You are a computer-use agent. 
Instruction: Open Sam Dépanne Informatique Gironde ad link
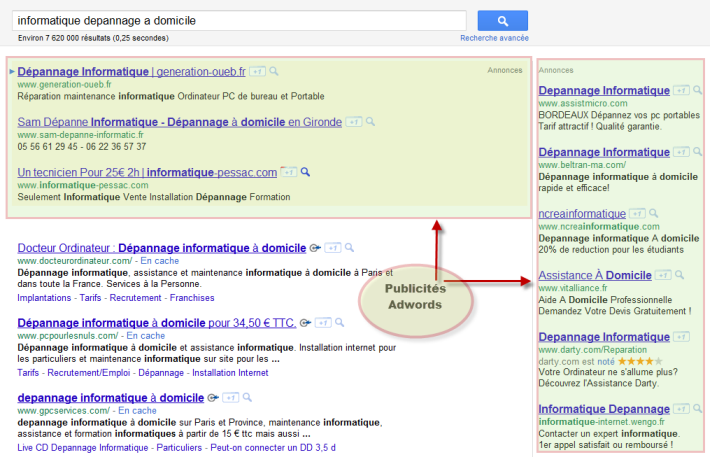click(x=179, y=122)
